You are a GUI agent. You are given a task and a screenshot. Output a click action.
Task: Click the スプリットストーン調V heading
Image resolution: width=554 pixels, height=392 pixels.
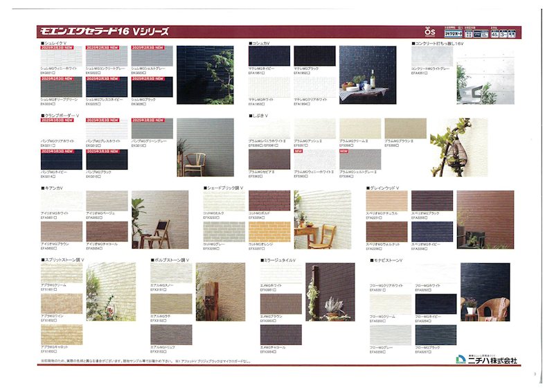tap(62, 260)
